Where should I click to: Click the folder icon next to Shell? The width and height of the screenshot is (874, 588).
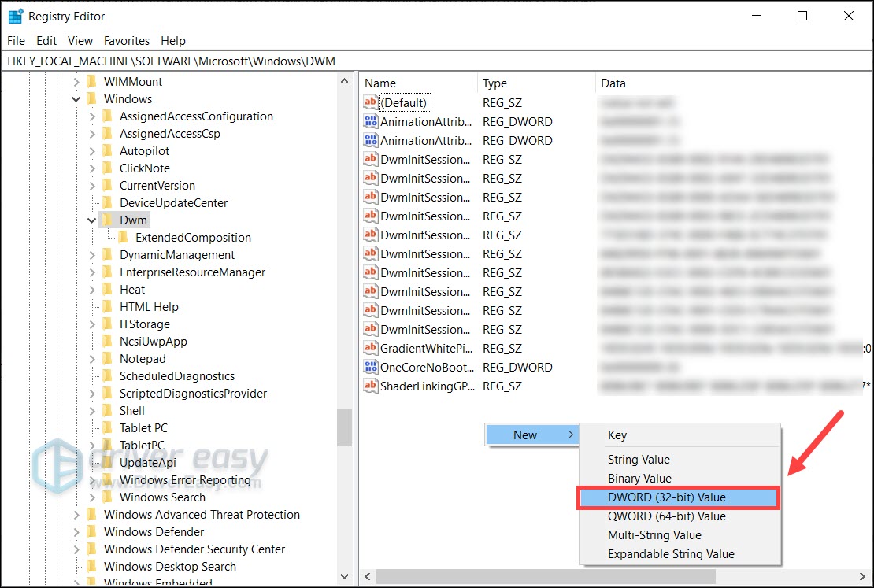coord(108,411)
